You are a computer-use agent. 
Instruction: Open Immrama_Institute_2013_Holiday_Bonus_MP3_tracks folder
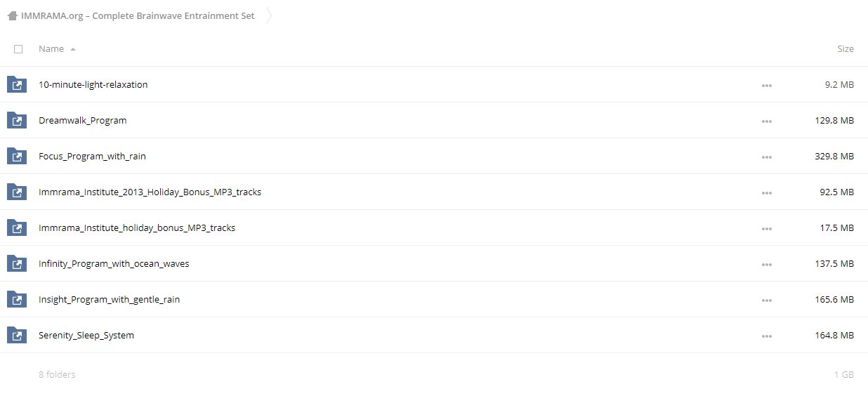click(150, 192)
